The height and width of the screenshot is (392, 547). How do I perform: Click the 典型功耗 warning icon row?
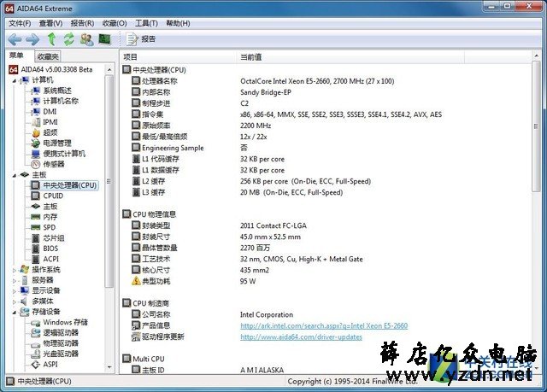click(x=151, y=281)
